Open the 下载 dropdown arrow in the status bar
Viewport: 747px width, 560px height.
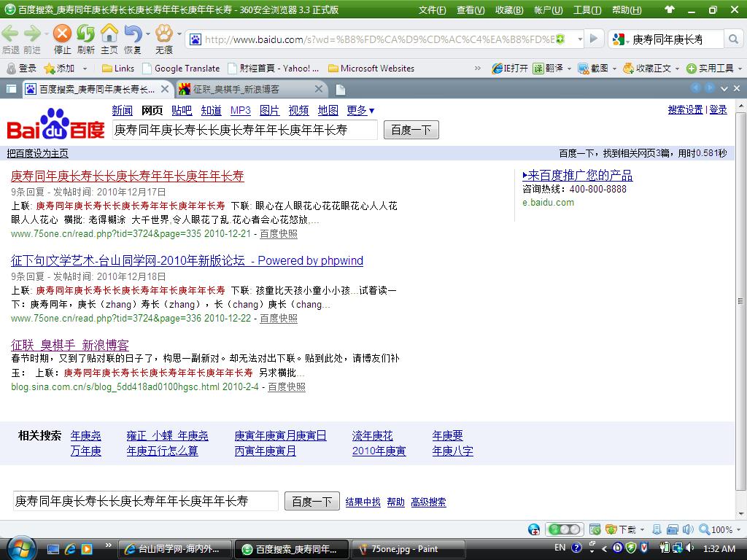(642, 530)
